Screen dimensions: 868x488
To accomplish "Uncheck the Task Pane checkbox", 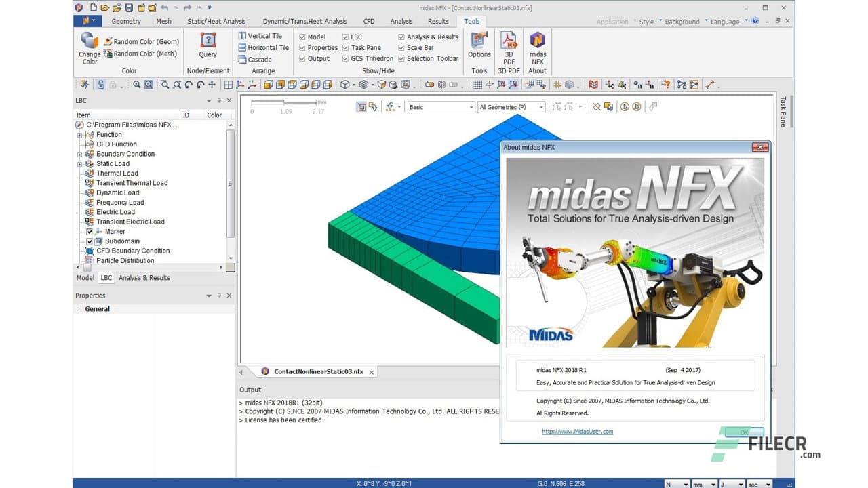I will click(x=346, y=47).
